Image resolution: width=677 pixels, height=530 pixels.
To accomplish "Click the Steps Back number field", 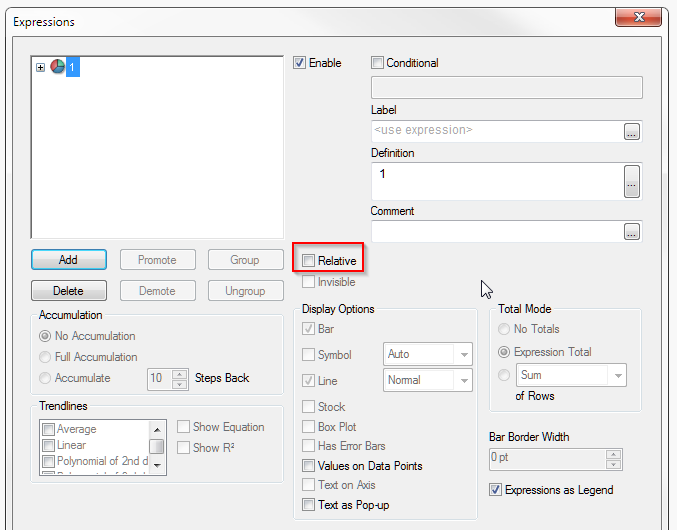I will click(159, 379).
